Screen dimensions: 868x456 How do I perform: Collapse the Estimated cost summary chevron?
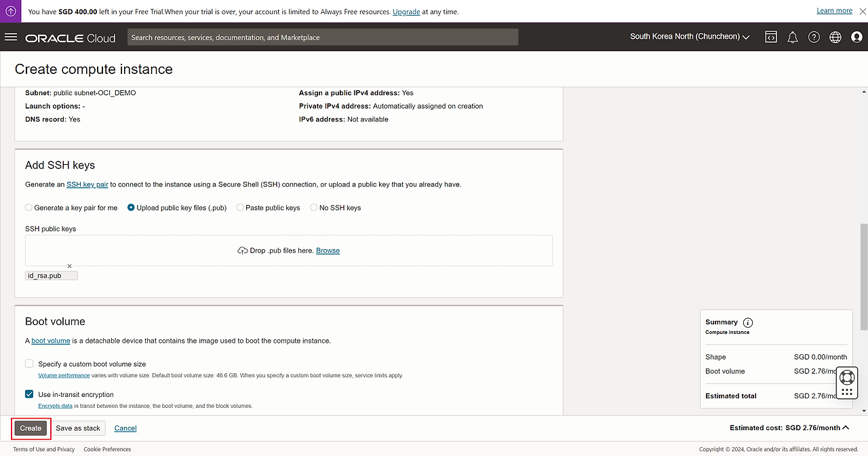tap(846, 427)
